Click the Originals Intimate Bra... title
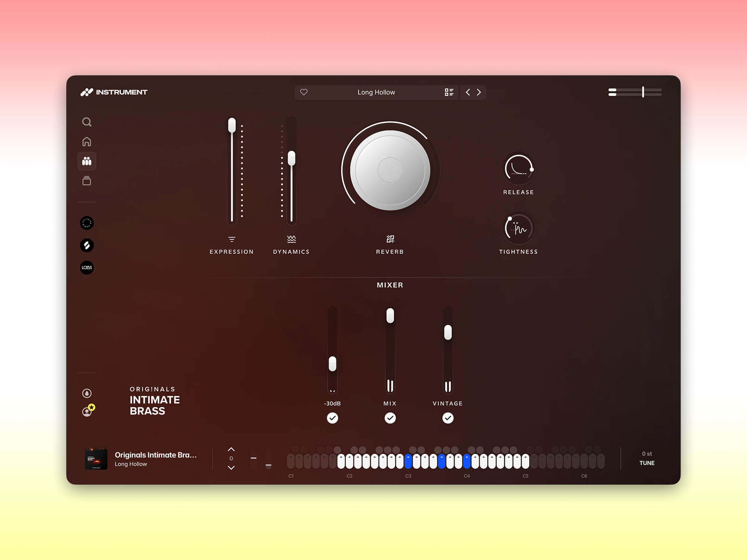Viewport: 747px width, 560px height. [x=155, y=455]
